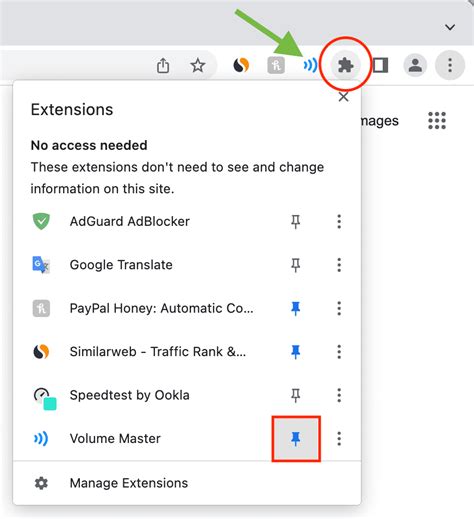
Task: Open the side panel icon
Action: [380, 65]
